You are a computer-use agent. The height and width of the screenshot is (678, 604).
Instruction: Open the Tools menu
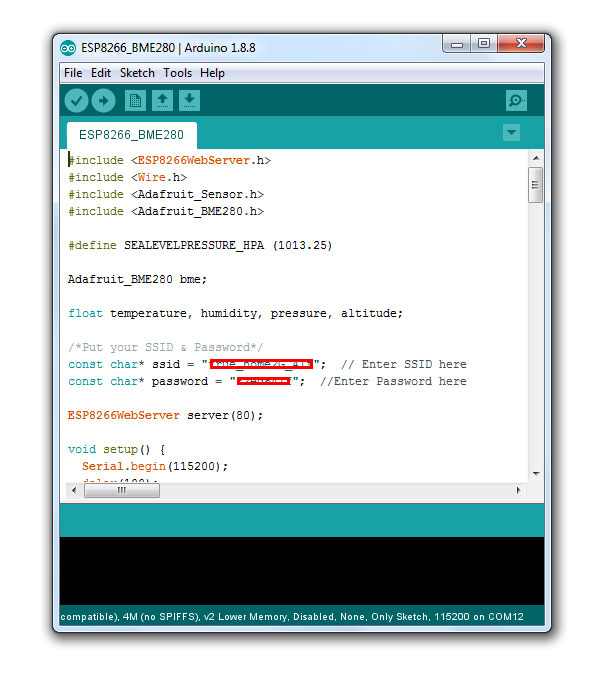(x=177, y=73)
